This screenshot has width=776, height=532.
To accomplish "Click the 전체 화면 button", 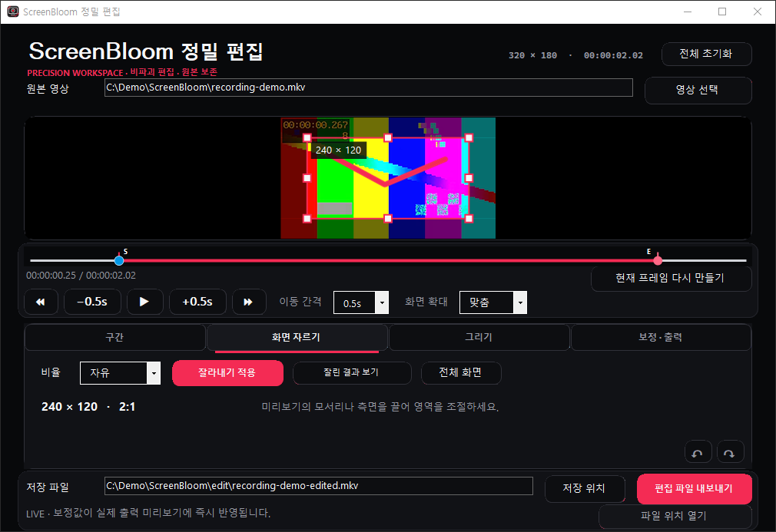I will click(461, 373).
